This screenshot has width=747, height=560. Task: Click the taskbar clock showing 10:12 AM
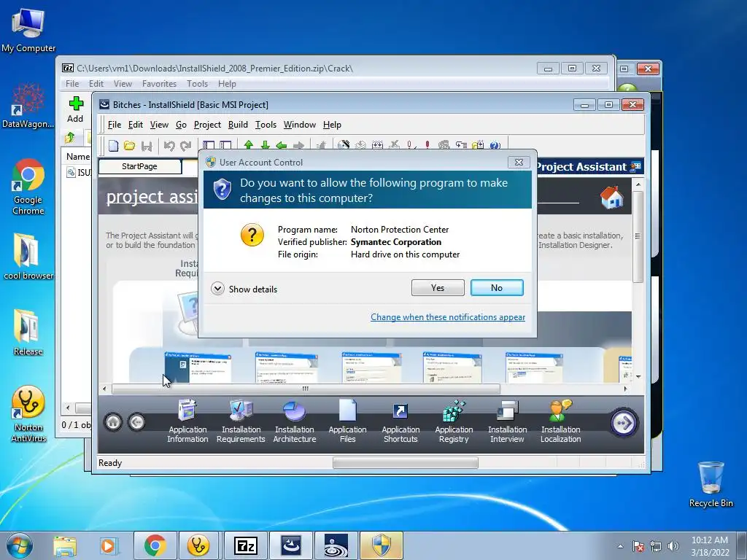pyautogui.click(x=710, y=546)
